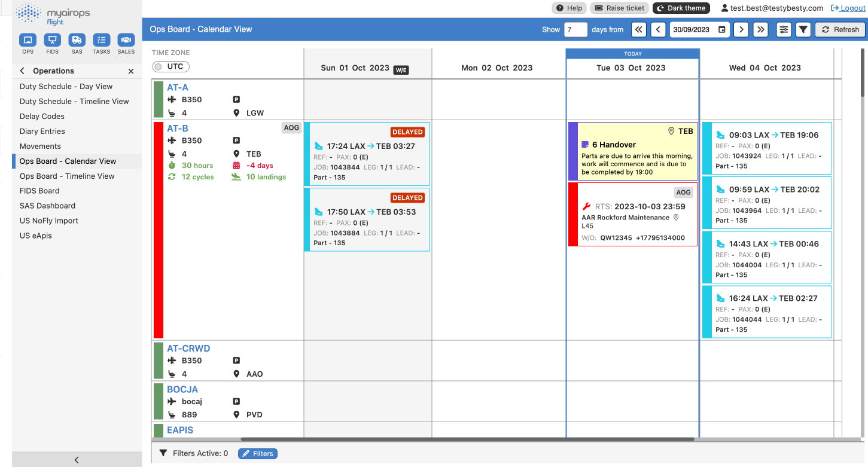Open the FIDS module icon
Viewport: 868px width, 467px height.
(x=53, y=40)
